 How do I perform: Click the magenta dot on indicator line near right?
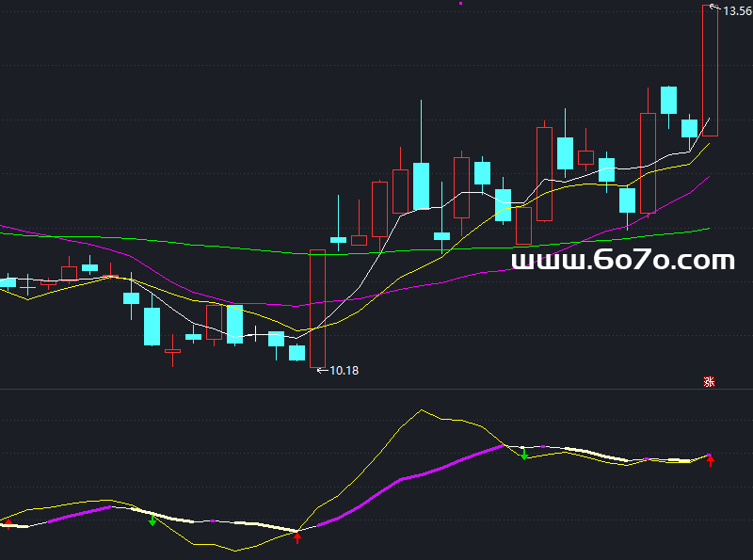pyautogui.click(x=647, y=458)
